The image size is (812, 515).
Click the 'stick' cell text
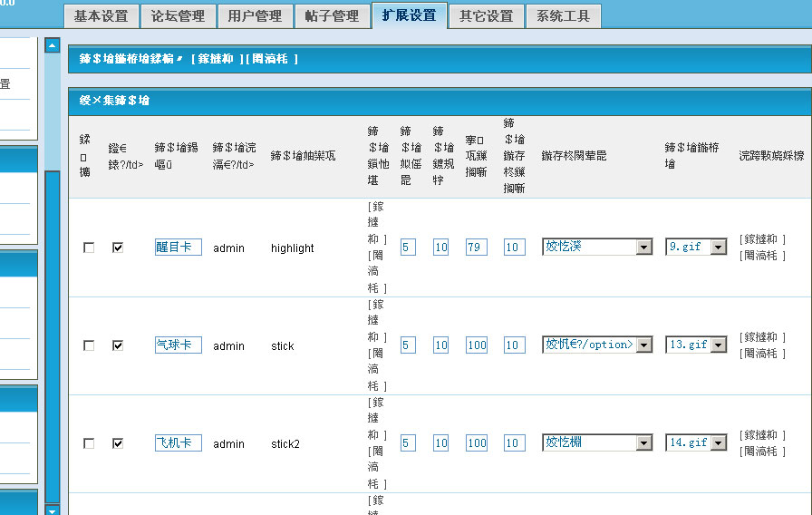(282, 346)
